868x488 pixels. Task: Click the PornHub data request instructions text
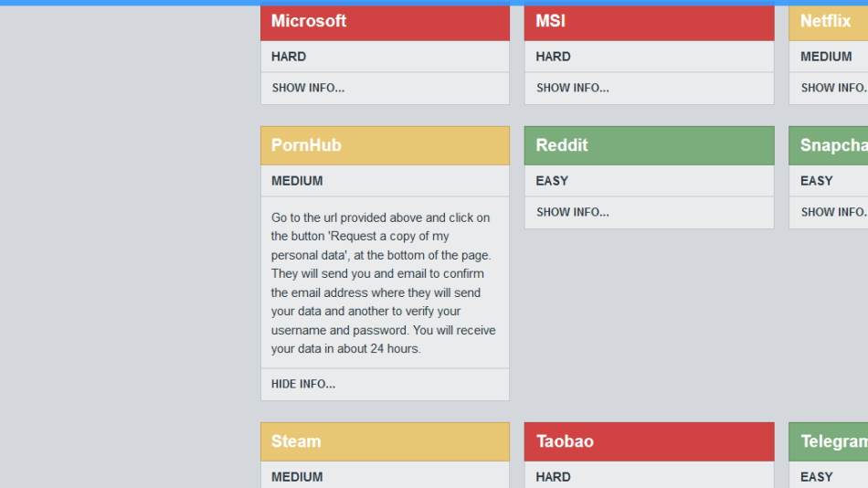click(x=384, y=283)
